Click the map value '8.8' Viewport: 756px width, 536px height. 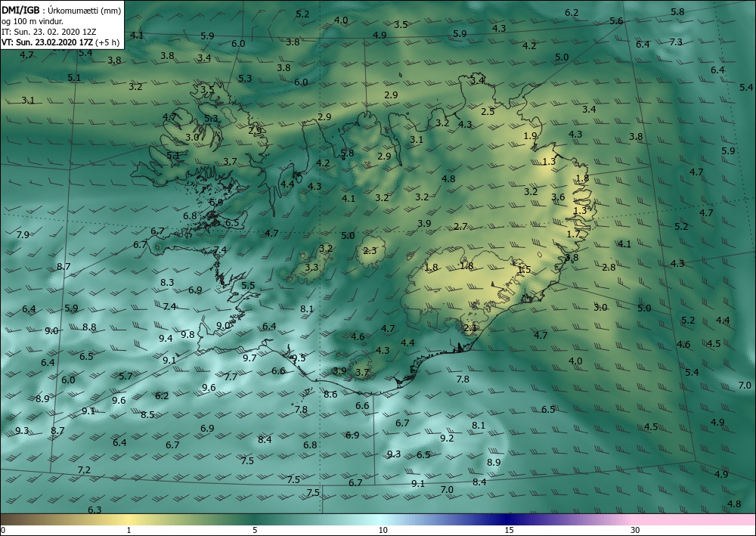coord(89,327)
